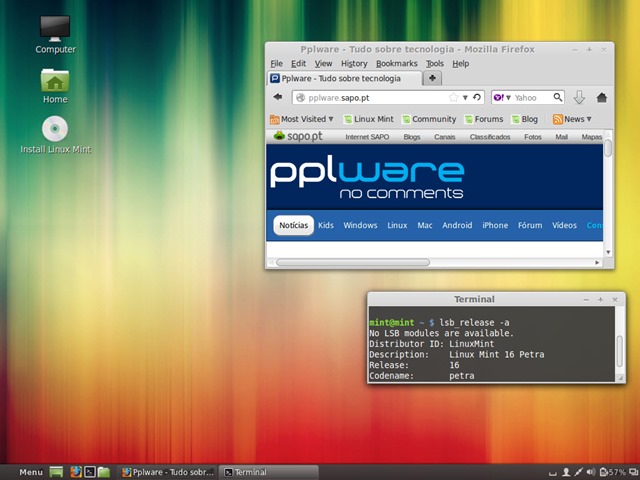Open the Bookmarks menu in Firefox
640x480 pixels.
[397, 64]
